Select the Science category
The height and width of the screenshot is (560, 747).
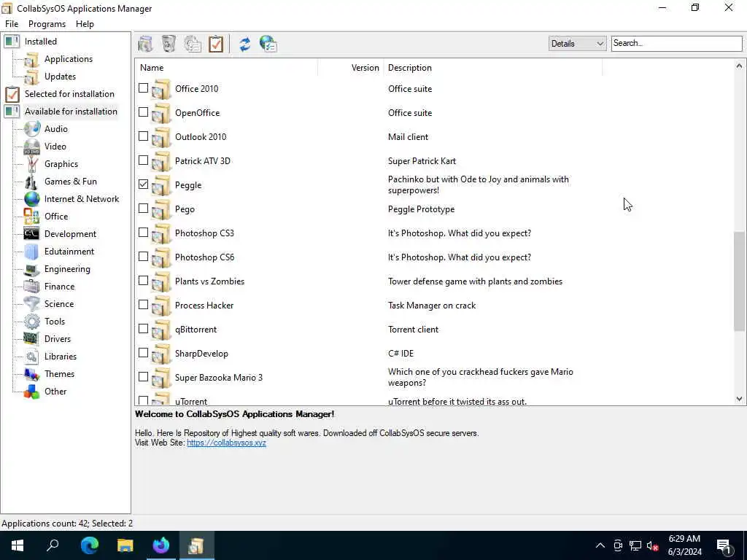pos(58,304)
